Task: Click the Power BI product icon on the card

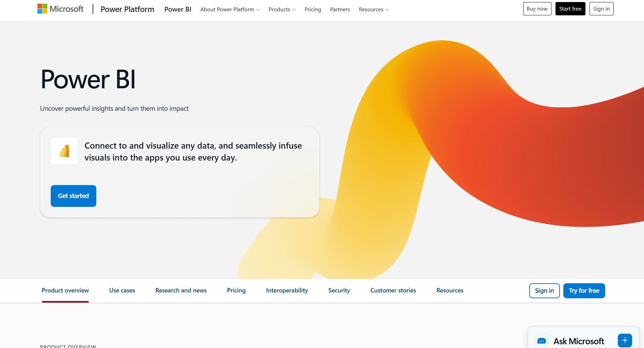Action: (64, 151)
